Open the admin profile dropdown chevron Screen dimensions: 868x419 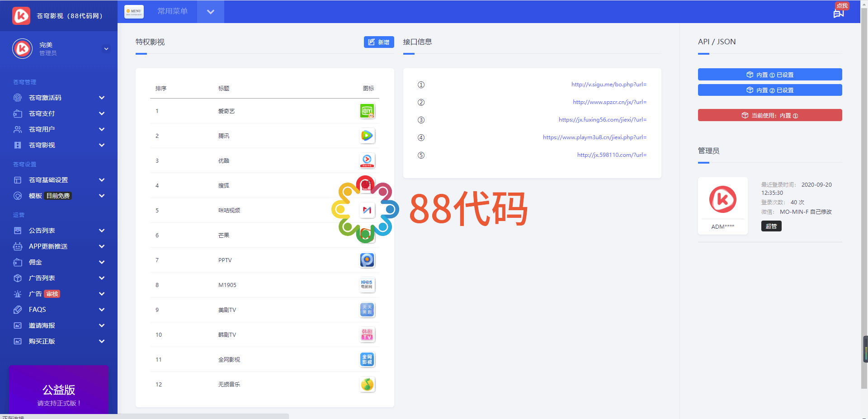[106, 49]
